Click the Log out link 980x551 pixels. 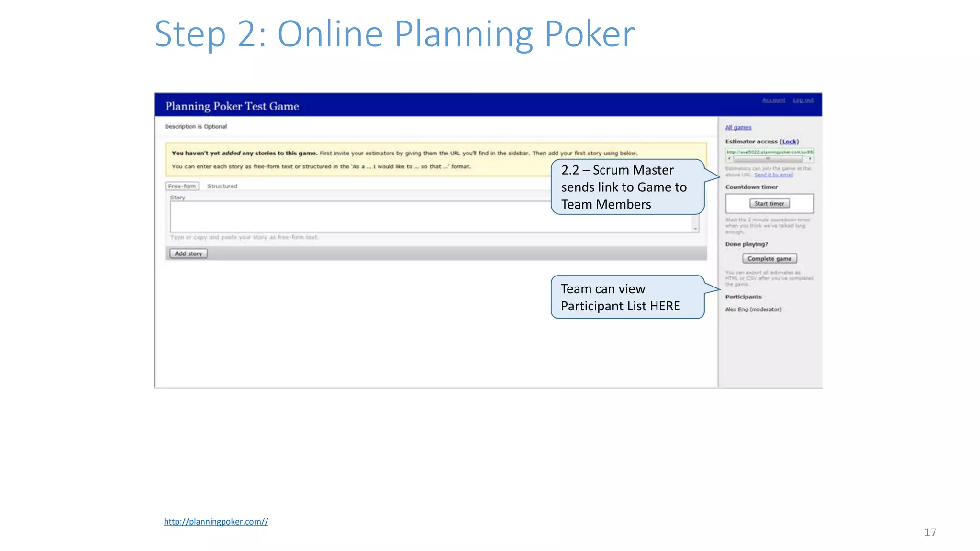coord(803,100)
